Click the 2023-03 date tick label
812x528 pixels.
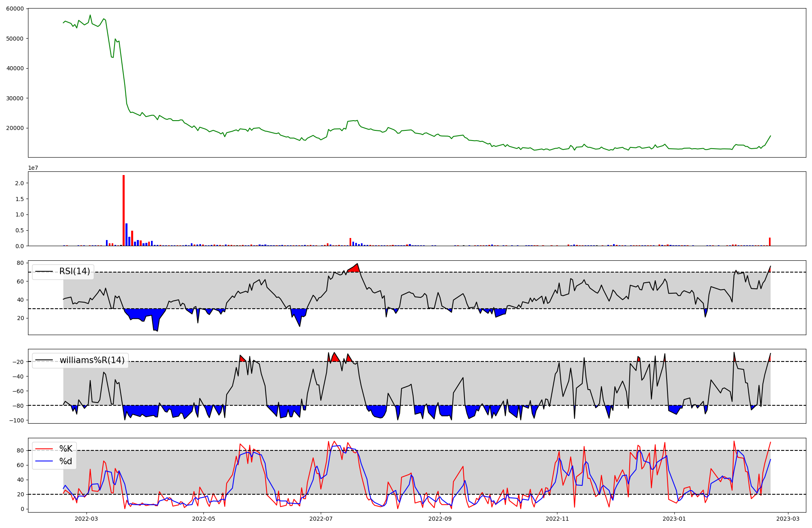788,519
